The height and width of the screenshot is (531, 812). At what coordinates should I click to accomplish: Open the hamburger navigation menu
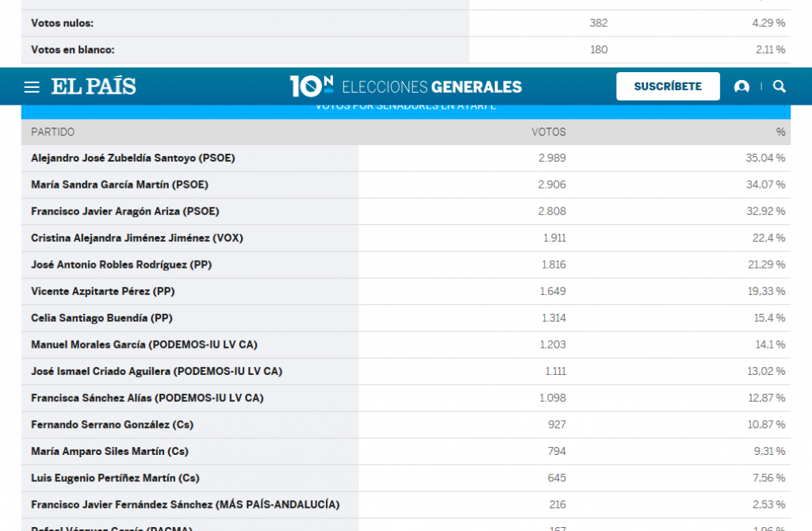tap(32, 87)
